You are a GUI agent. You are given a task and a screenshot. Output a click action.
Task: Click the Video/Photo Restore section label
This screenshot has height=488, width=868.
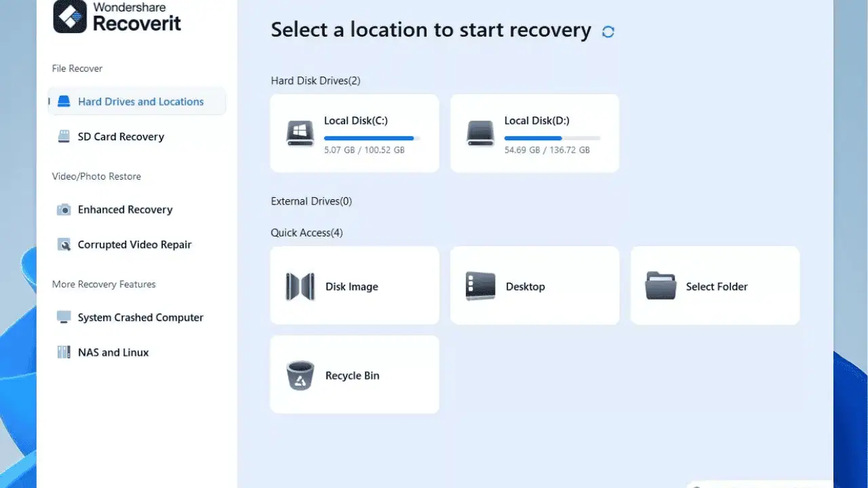[96, 176]
